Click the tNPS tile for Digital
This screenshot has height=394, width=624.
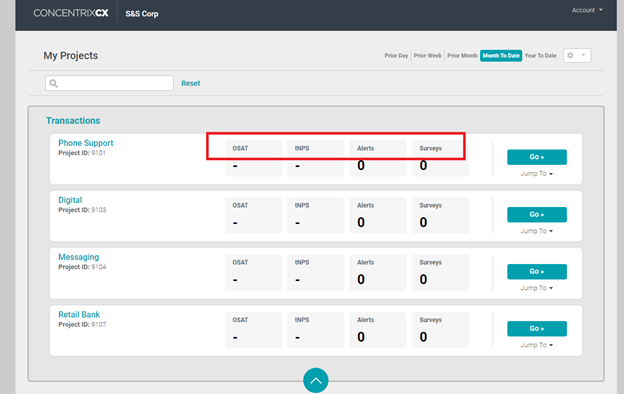pos(316,215)
